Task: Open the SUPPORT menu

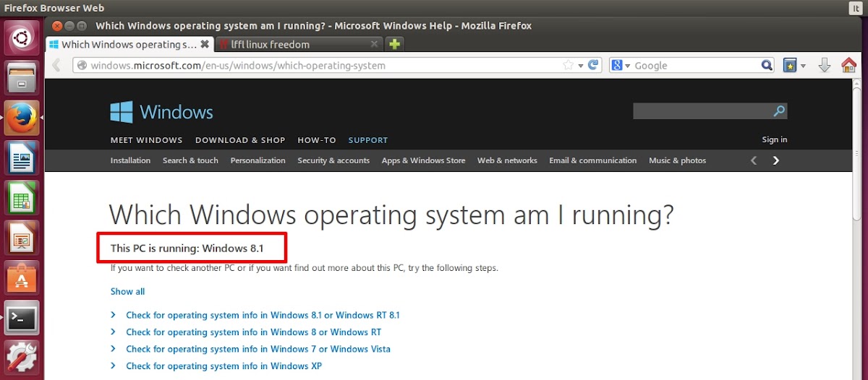Action: point(368,140)
